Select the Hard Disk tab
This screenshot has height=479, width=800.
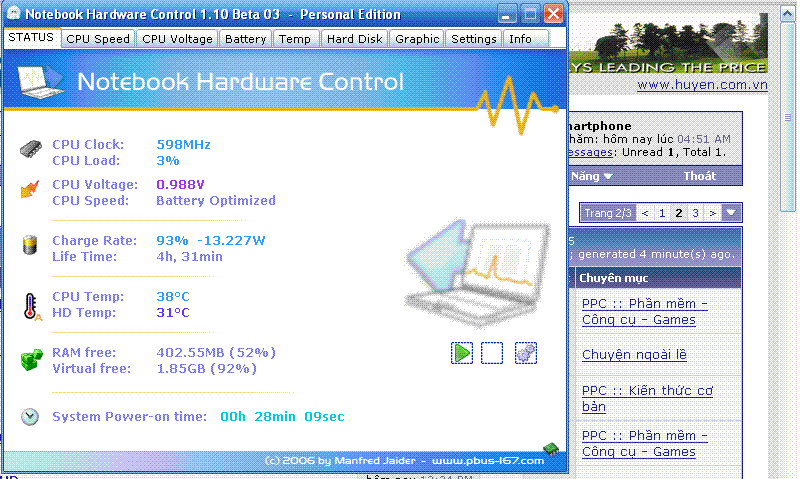click(x=354, y=39)
